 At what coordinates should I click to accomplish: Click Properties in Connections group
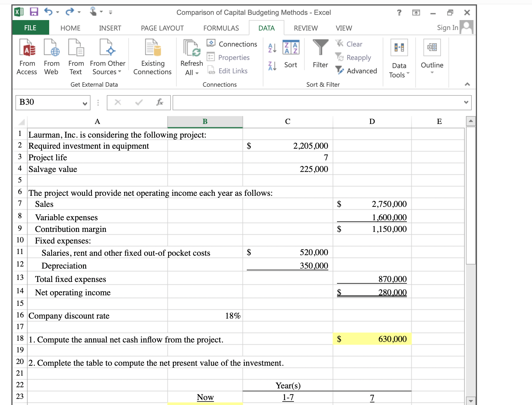pyautogui.click(x=228, y=57)
